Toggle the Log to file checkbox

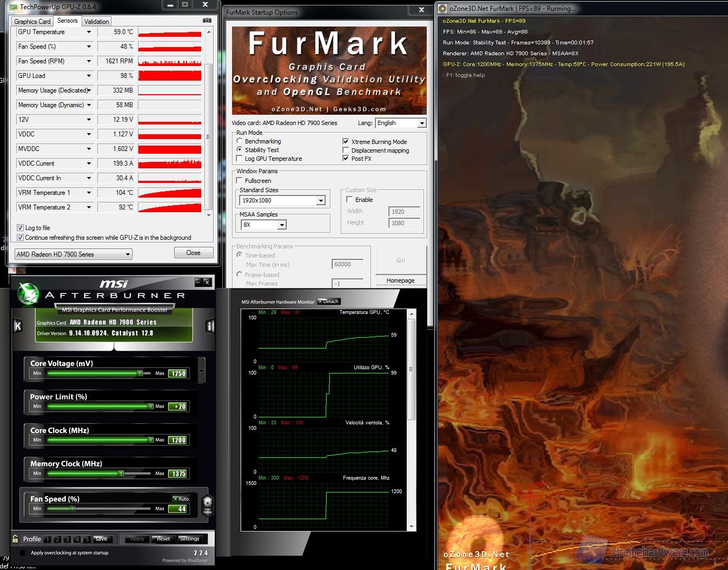tap(20, 228)
